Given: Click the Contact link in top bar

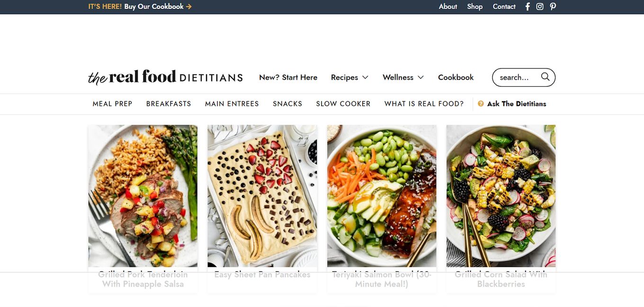Looking at the screenshot, I should 504,7.
